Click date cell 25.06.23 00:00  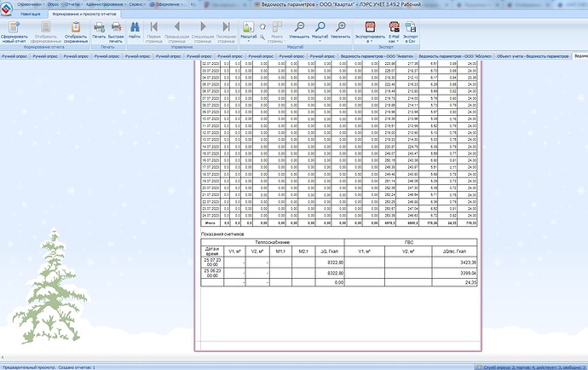[212, 273]
